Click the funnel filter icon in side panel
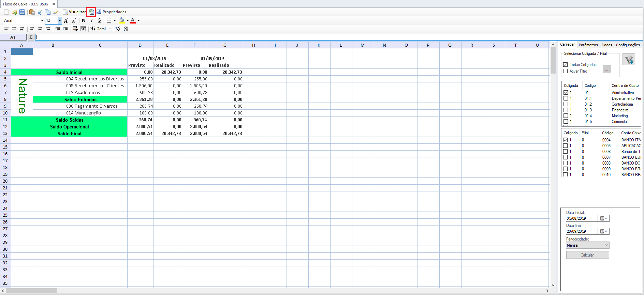This screenshot has height=295, width=644. pos(629,60)
